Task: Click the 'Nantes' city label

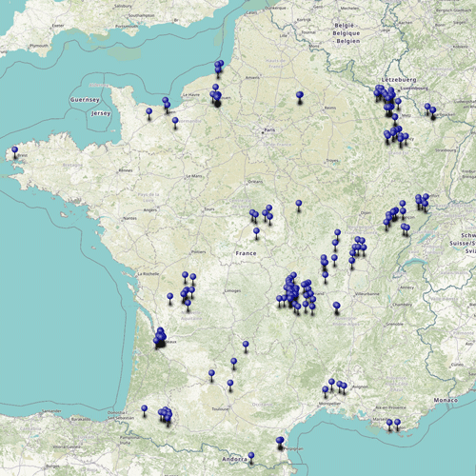Action: [x=130, y=218]
